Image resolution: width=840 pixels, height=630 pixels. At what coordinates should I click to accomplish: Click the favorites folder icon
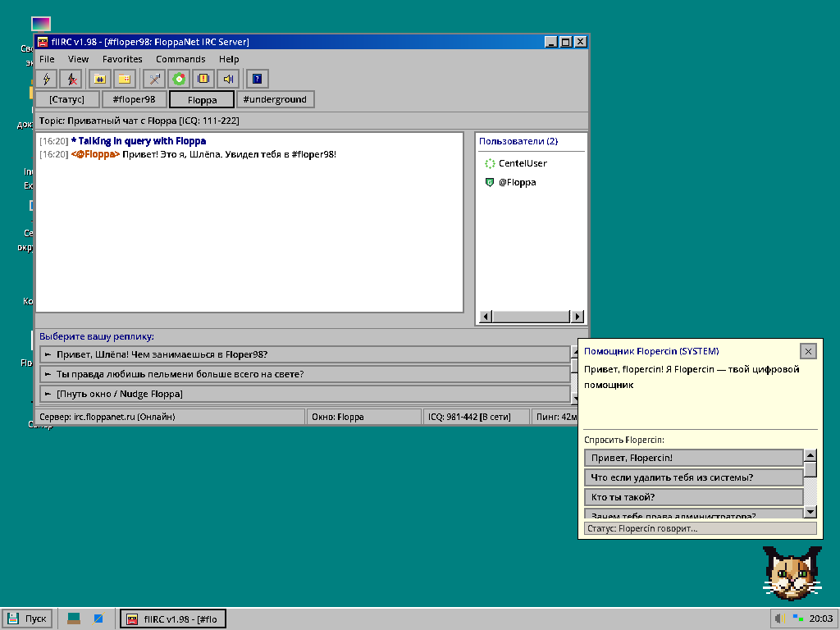(125, 80)
